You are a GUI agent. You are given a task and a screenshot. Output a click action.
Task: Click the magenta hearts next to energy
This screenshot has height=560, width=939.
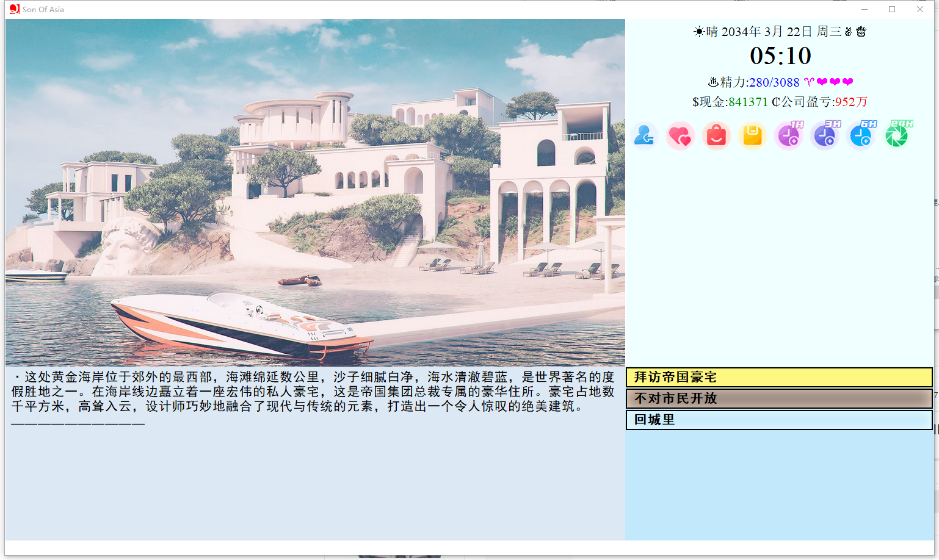(x=835, y=82)
